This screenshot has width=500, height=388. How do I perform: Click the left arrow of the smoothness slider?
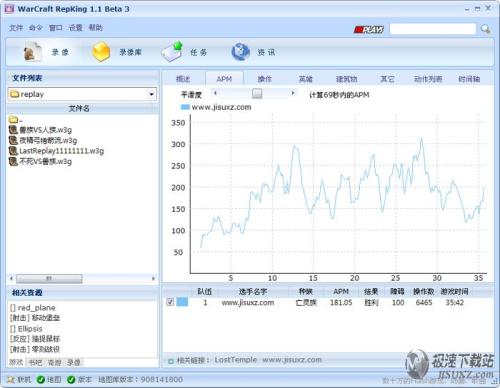(215, 93)
